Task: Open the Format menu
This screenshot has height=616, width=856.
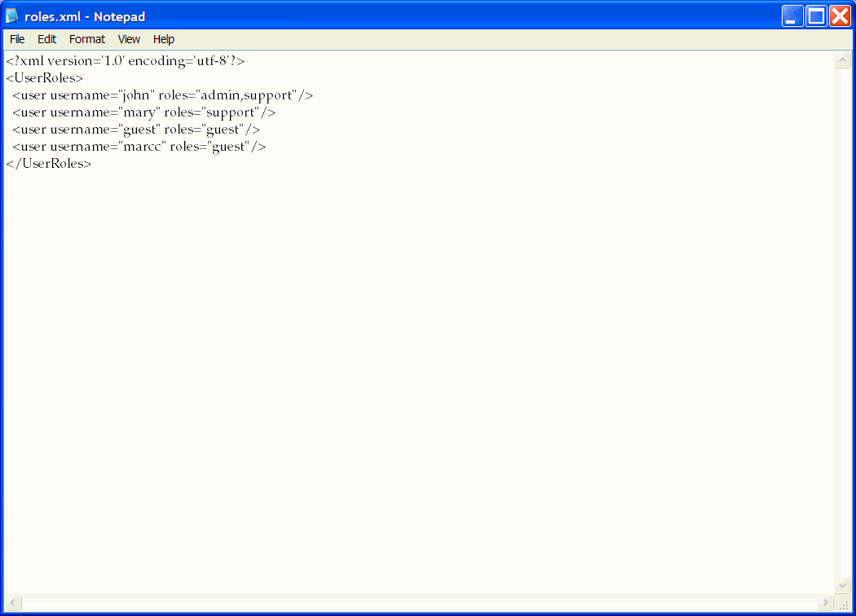Action: [x=86, y=39]
